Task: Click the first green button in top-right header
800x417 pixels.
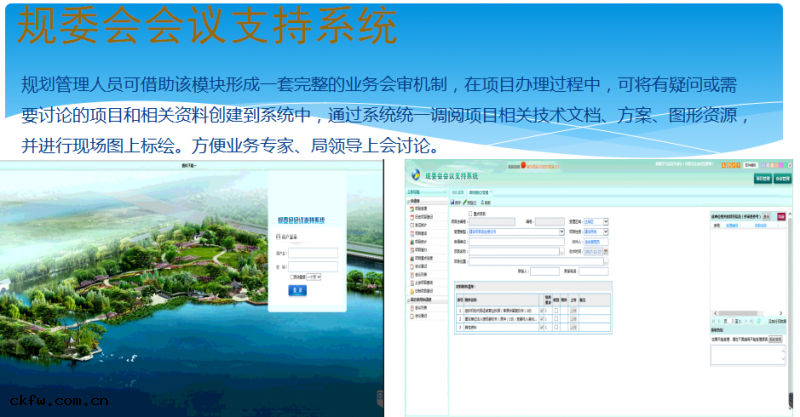Action: coord(762,178)
